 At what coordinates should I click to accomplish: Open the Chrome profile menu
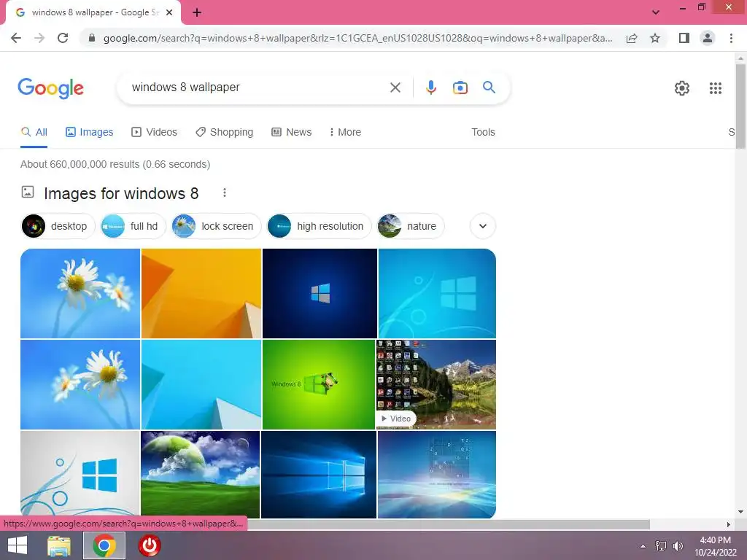coord(708,38)
